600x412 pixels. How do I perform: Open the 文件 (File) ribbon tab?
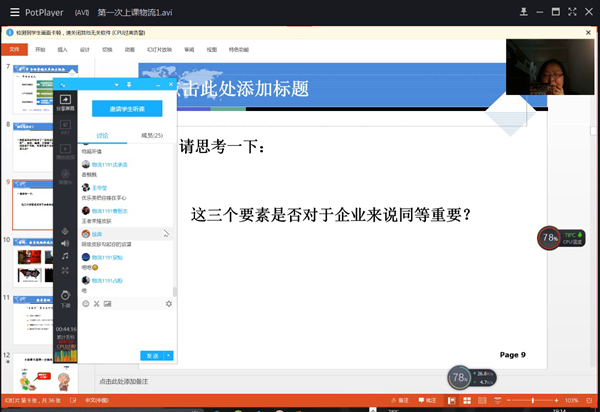coord(14,49)
